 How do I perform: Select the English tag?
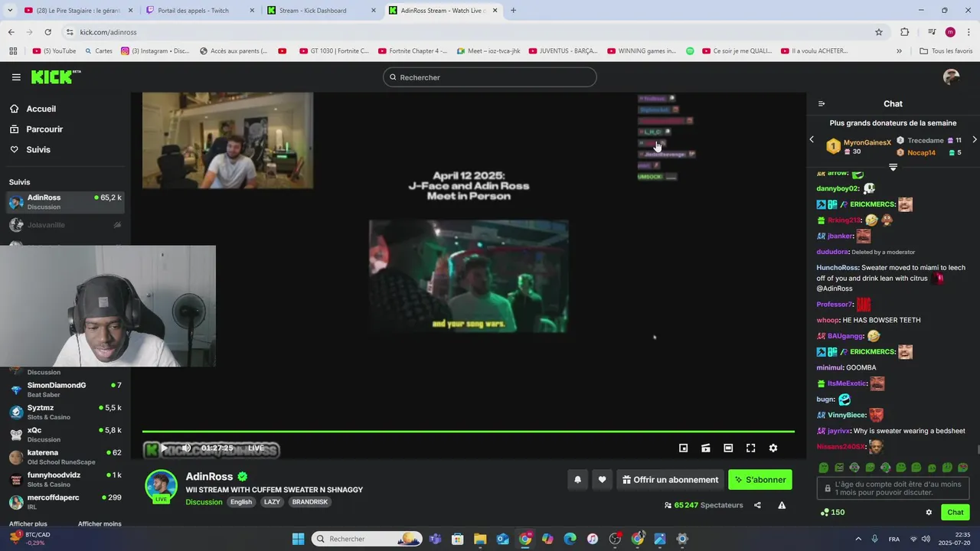(x=241, y=502)
